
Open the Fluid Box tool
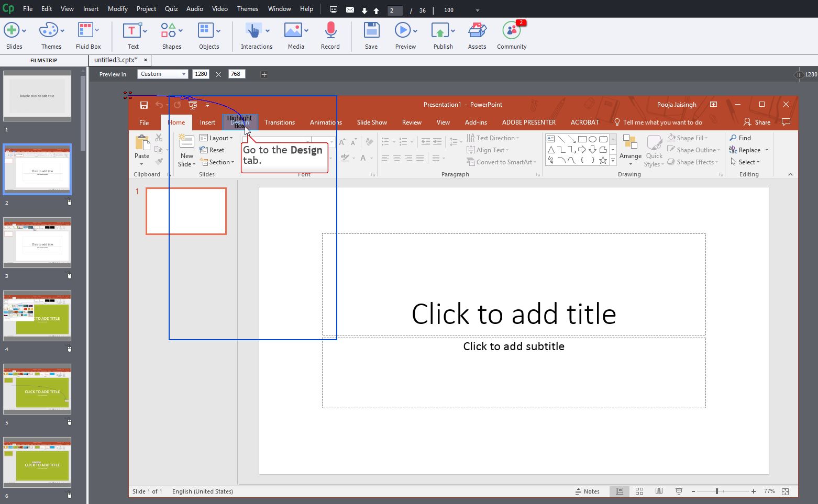coord(85,31)
